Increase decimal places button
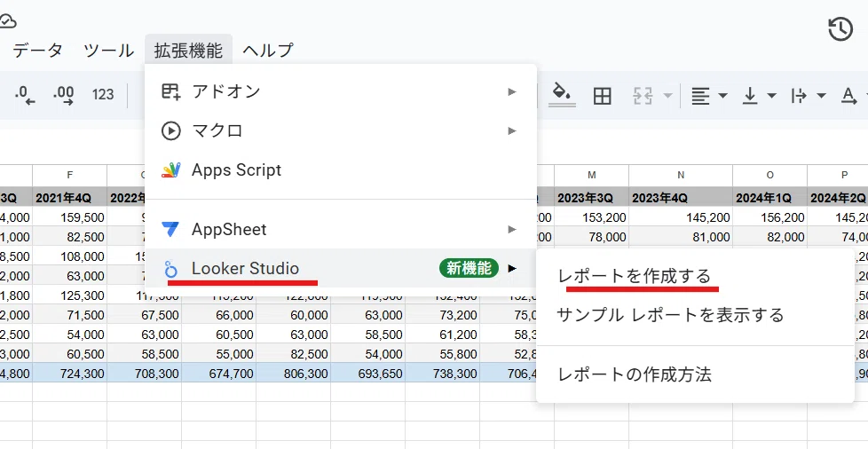This screenshot has height=449, width=868. [x=64, y=95]
